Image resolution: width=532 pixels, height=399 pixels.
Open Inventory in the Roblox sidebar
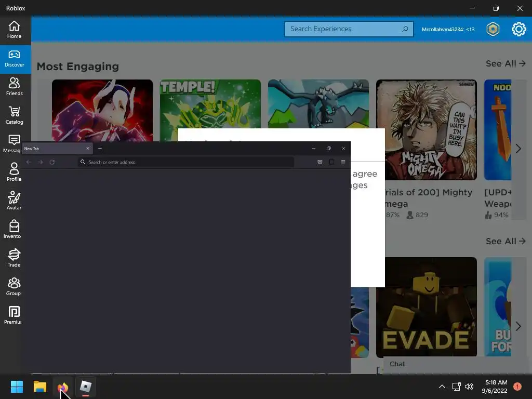pos(12,230)
